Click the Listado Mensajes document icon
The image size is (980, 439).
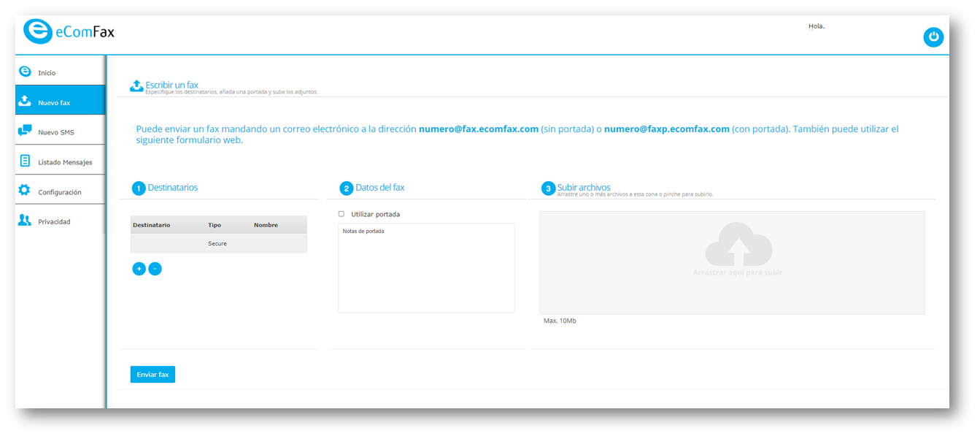pyautogui.click(x=25, y=161)
